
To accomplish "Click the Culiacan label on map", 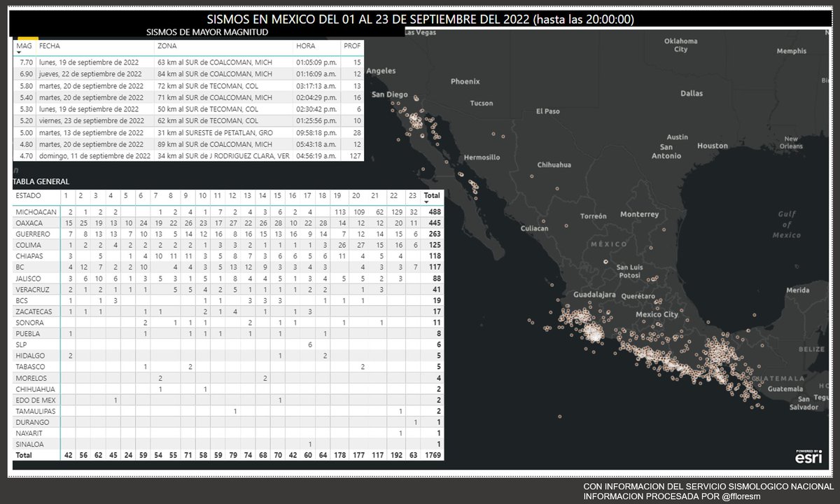I will point(534,228).
